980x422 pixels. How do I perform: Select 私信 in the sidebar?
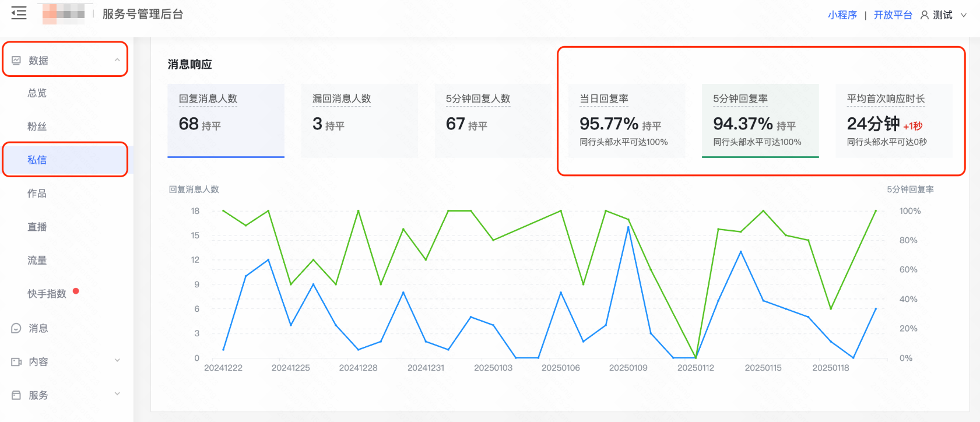(37, 160)
